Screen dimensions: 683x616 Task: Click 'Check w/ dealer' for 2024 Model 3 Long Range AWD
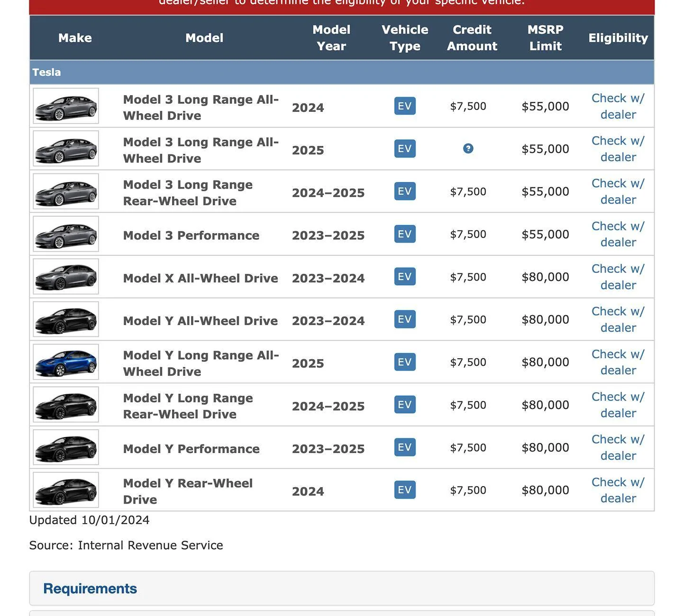pyautogui.click(x=618, y=106)
